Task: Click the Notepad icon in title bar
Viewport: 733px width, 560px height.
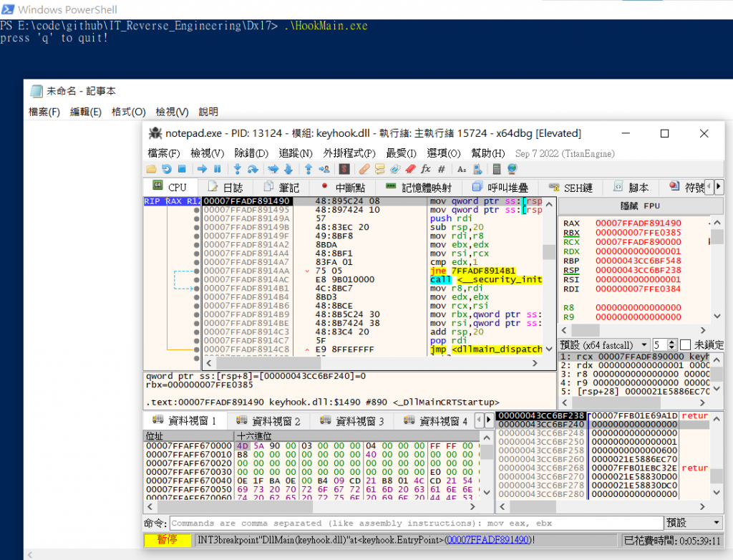Action: pyautogui.click(x=37, y=91)
